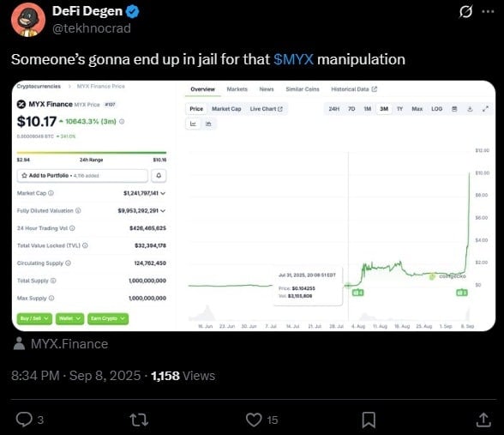Switch to candlestick chart view
The width and height of the screenshot is (504, 435).
coord(208,124)
